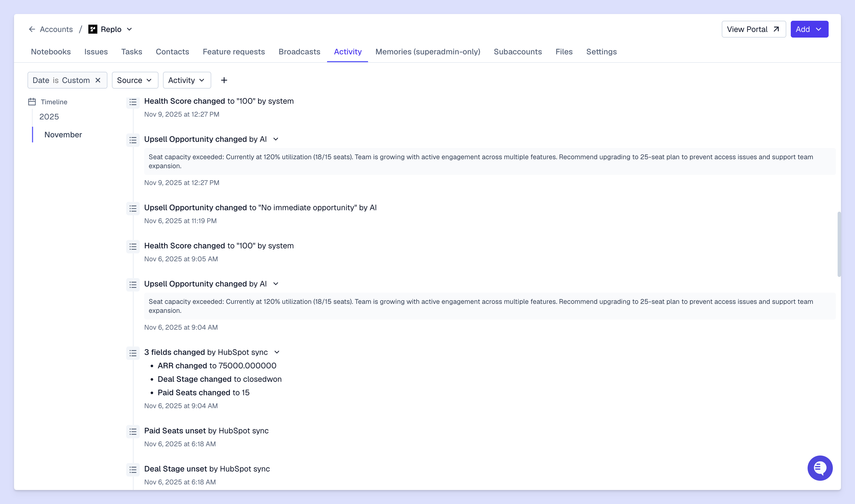Click the back arrow next to Accounts
The image size is (855, 504).
tap(32, 29)
